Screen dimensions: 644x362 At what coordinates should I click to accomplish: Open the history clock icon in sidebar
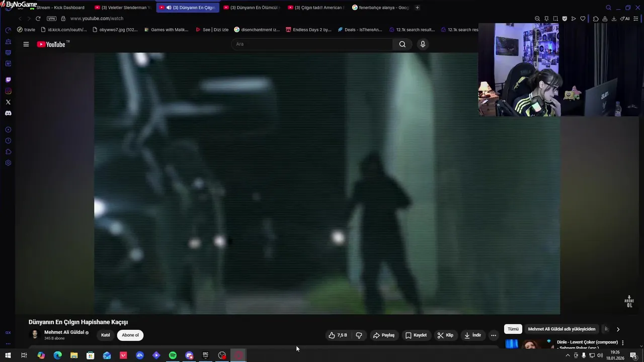click(8, 141)
